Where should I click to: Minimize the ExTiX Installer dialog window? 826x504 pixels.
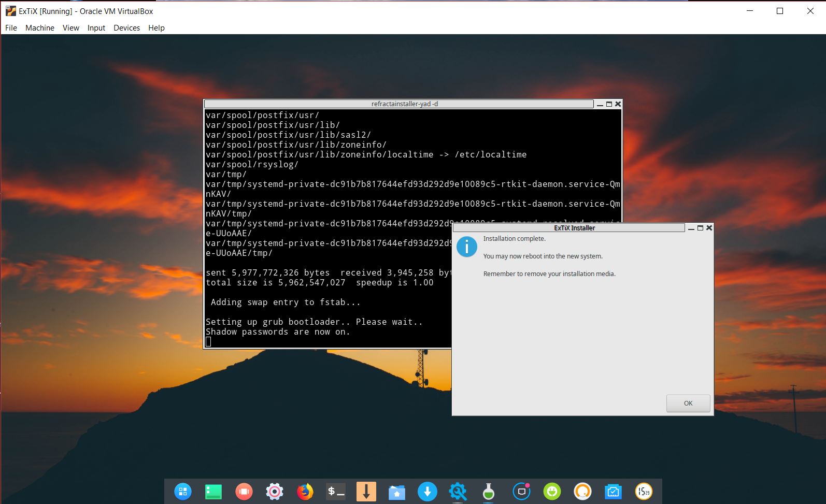(691, 228)
